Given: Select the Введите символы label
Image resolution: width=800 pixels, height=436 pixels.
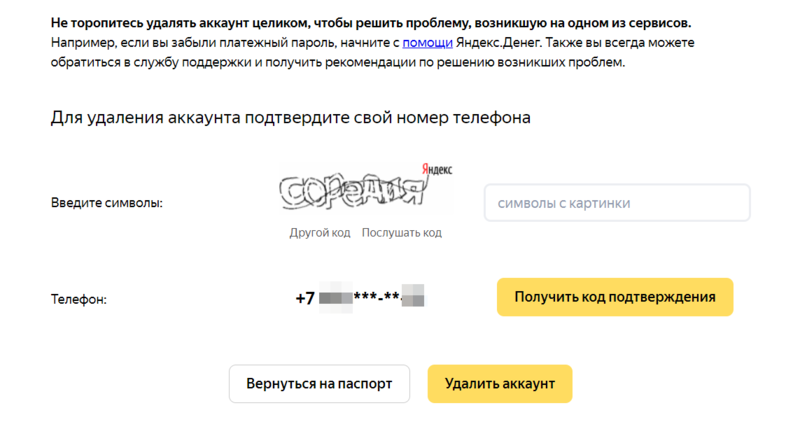Looking at the screenshot, I should (107, 203).
